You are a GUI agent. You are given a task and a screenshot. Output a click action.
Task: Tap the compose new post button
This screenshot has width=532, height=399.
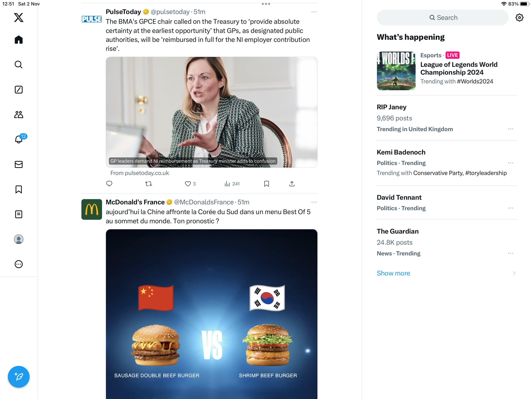click(18, 377)
